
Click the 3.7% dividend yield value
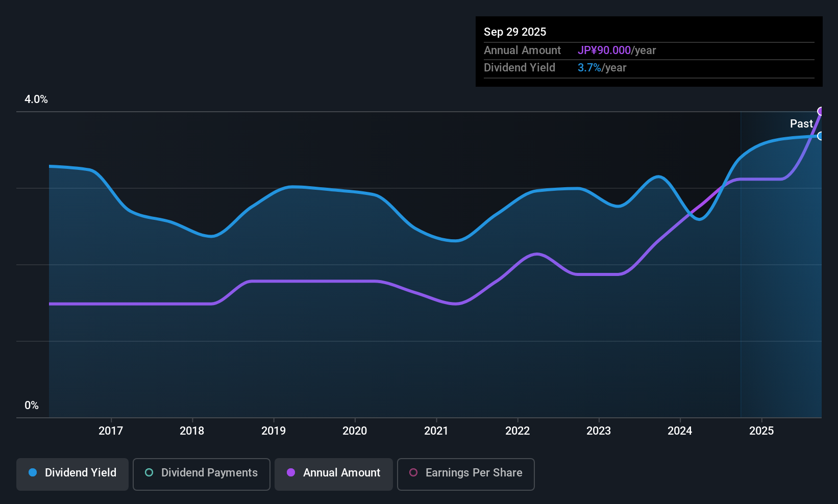coord(589,67)
